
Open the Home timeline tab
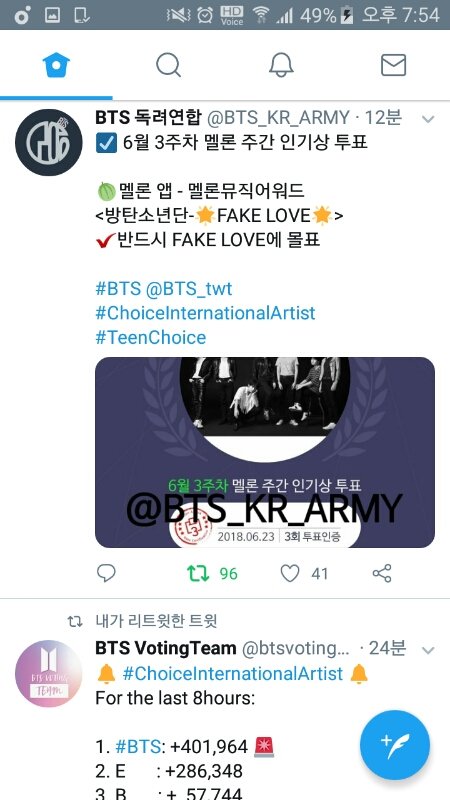point(56,65)
